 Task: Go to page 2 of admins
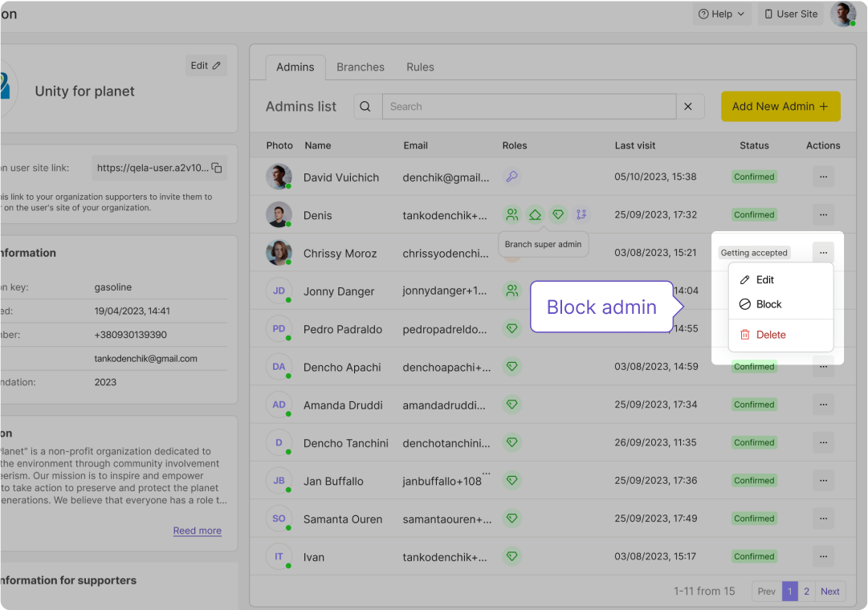click(806, 592)
